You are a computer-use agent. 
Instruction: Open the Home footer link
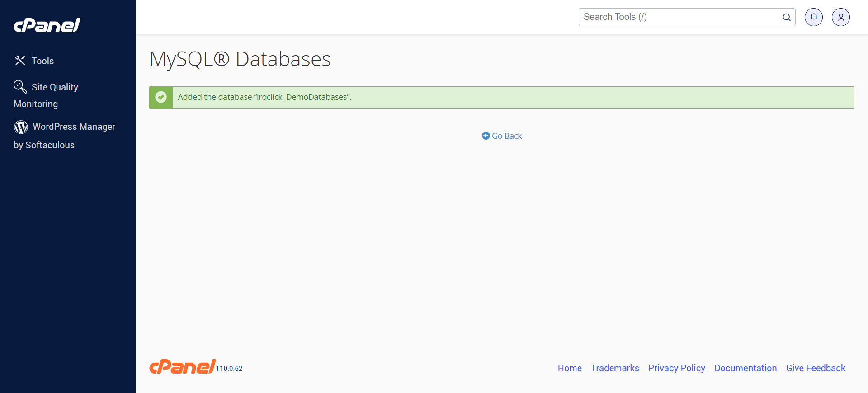pyautogui.click(x=569, y=368)
